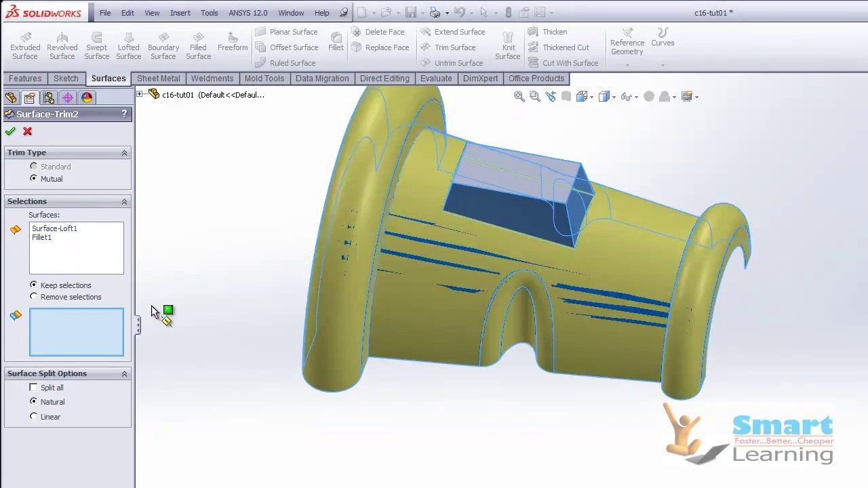Choose the Boundary Surface tool
This screenshot has width=868, height=488.
pos(163,46)
